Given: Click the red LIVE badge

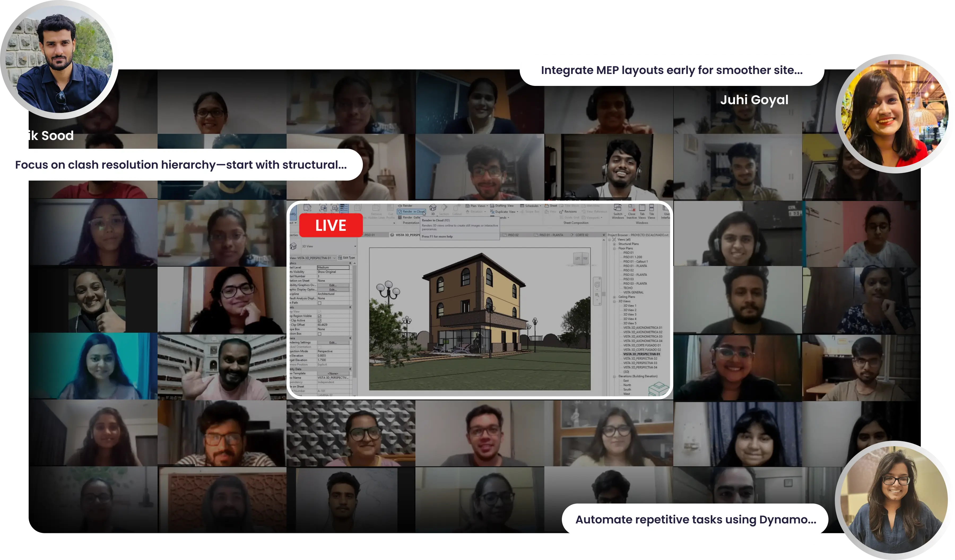Looking at the screenshot, I should pyautogui.click(x=331, y=225).
